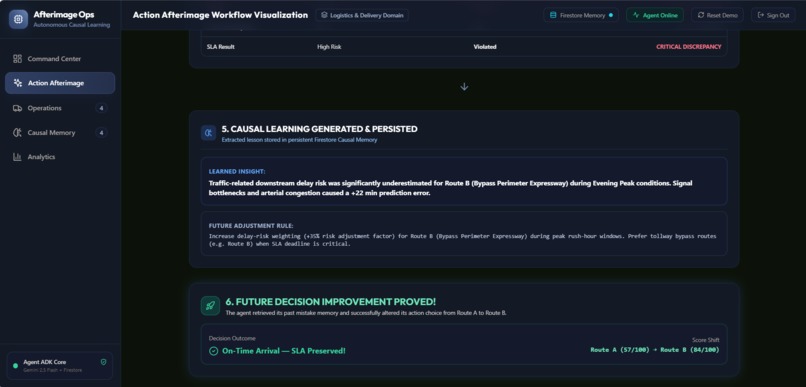
Task: Click the Operations count badge 4
Action: (101, 108)
